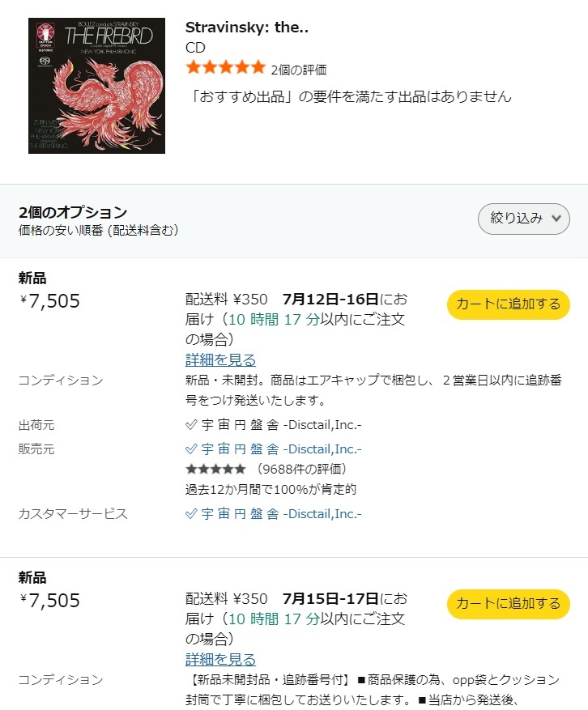Click the orange five-star product rating
The image size is (588, 710).
[225, 67]
